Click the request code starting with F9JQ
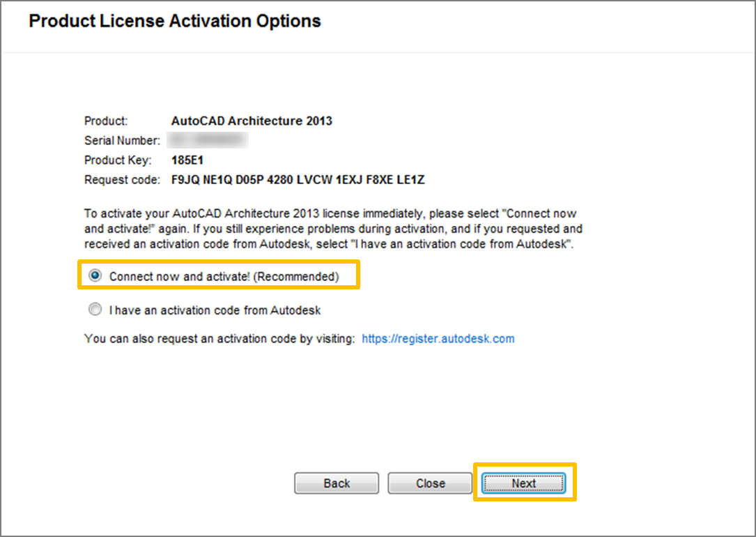 click(x=298, y=180)
